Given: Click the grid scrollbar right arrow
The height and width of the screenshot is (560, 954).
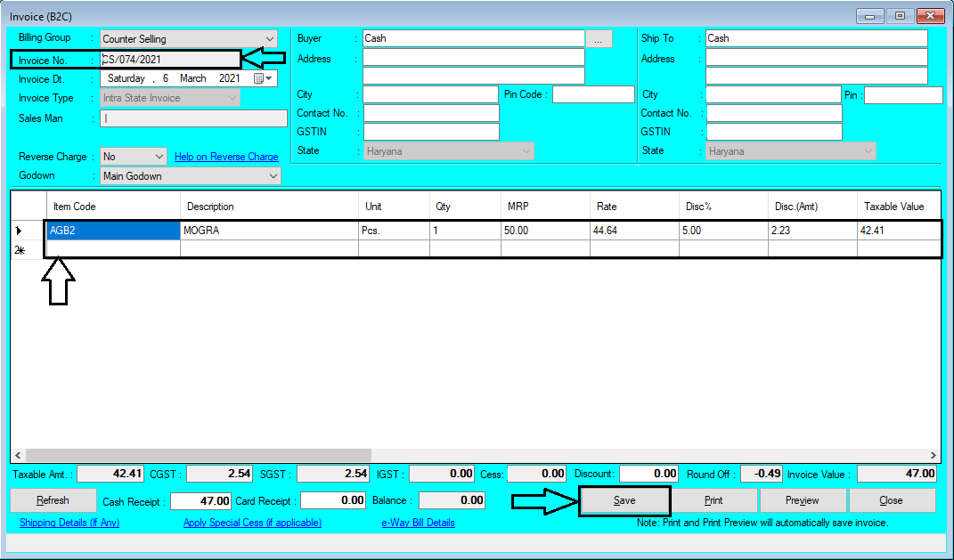Looking at the screenshot, I should tap(933, 454).
